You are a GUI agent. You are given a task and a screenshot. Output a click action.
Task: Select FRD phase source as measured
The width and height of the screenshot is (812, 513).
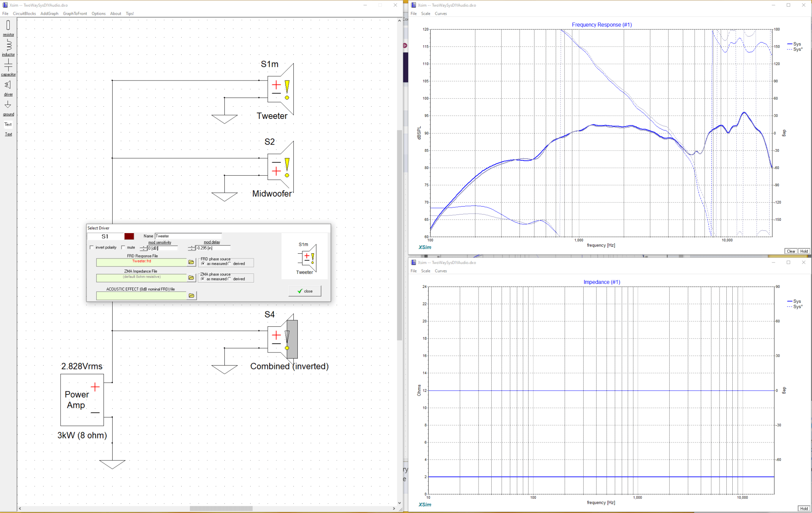[203, 264]
